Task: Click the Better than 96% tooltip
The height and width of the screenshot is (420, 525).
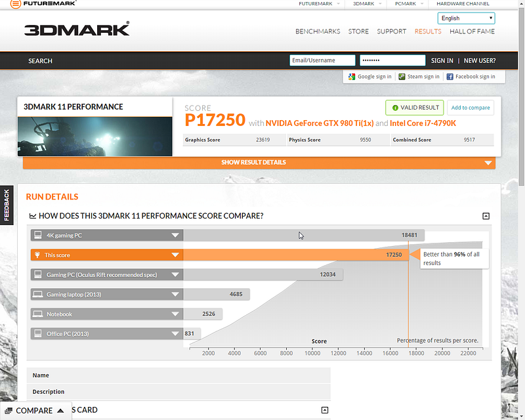Action: tap(454, 259)
